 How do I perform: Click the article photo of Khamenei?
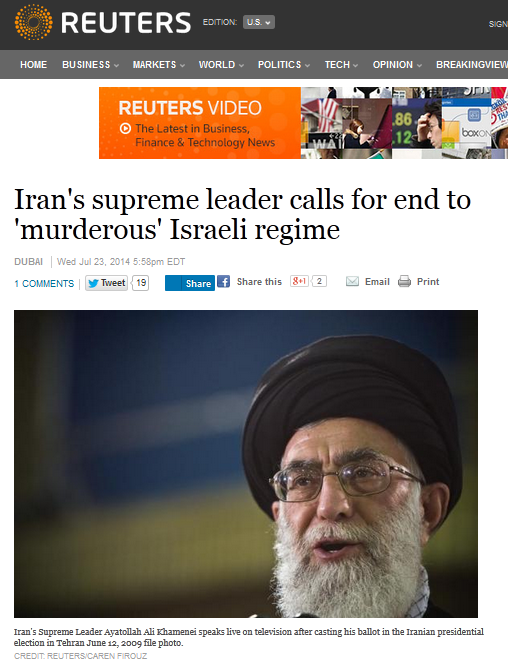coord(246,463)
